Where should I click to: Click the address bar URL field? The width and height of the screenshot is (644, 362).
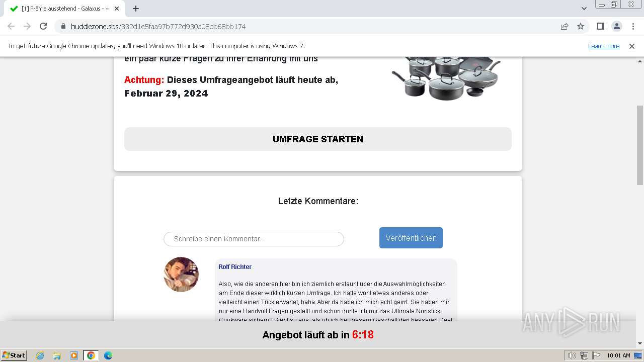coord(312,26)
